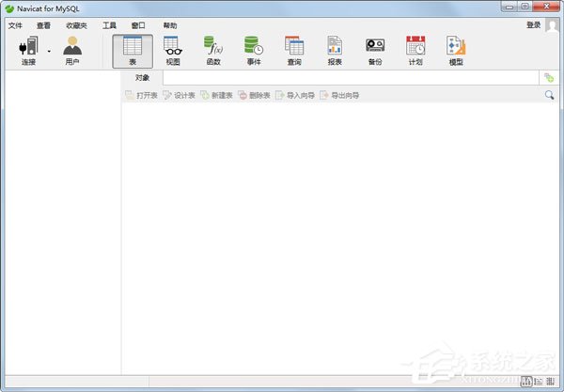Open the Backup (备份) section
Image resolution: width=564 pixels, height=392 pixels.
[375, 51]
